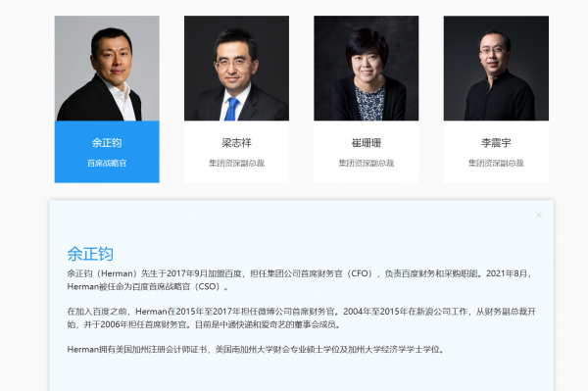Click the line beginning 余正钧 (Herman) 先生
Image resolution: width=588 pixels, height=391 pixels.
click(x=300, y=273)
